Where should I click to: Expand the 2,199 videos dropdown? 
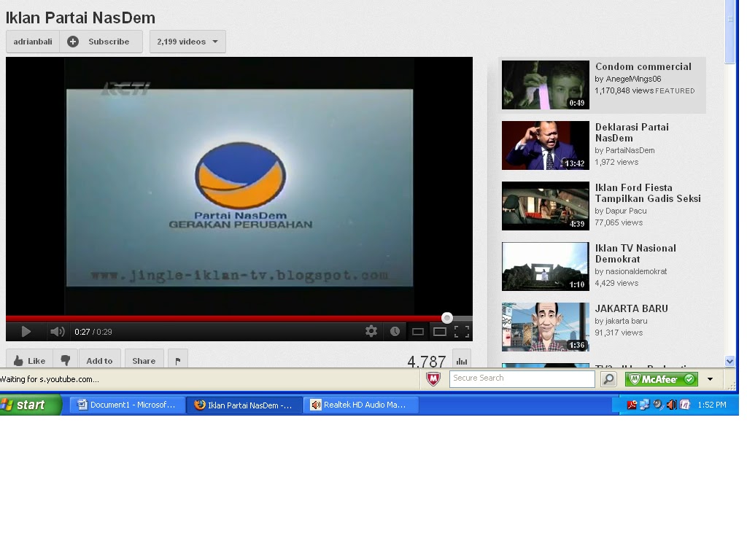click(187, 42)
